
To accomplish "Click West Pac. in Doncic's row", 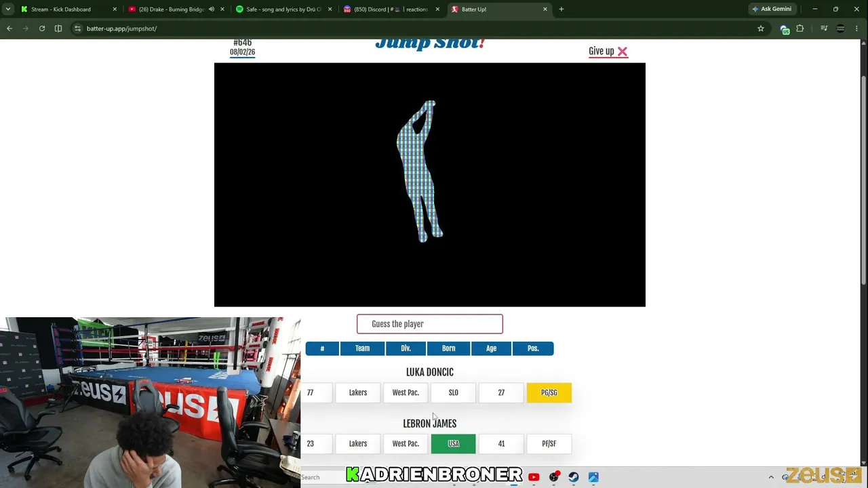I will coord(406,392).
